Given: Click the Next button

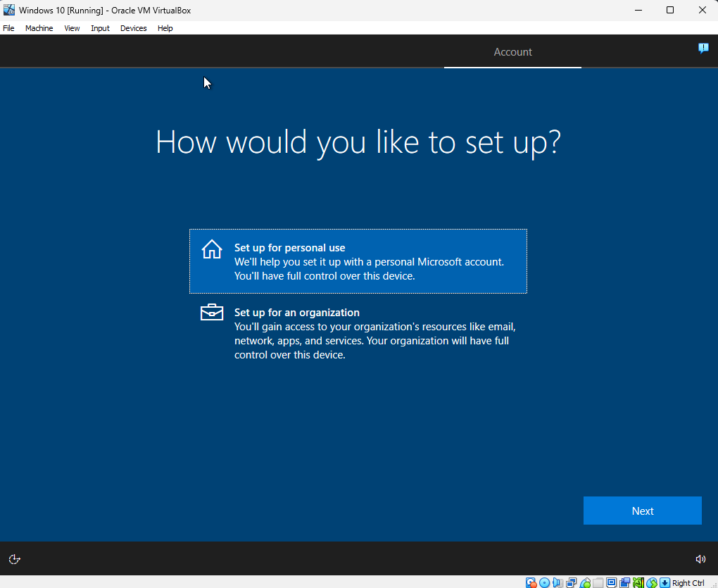Looking at the screenshot, I should [x=643, y=511].
